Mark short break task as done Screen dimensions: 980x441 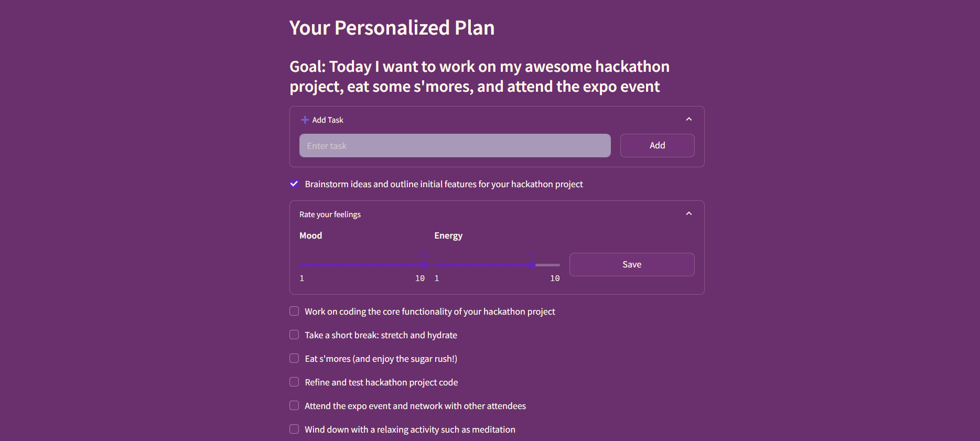pyautogui.click(x=294, y=335)
